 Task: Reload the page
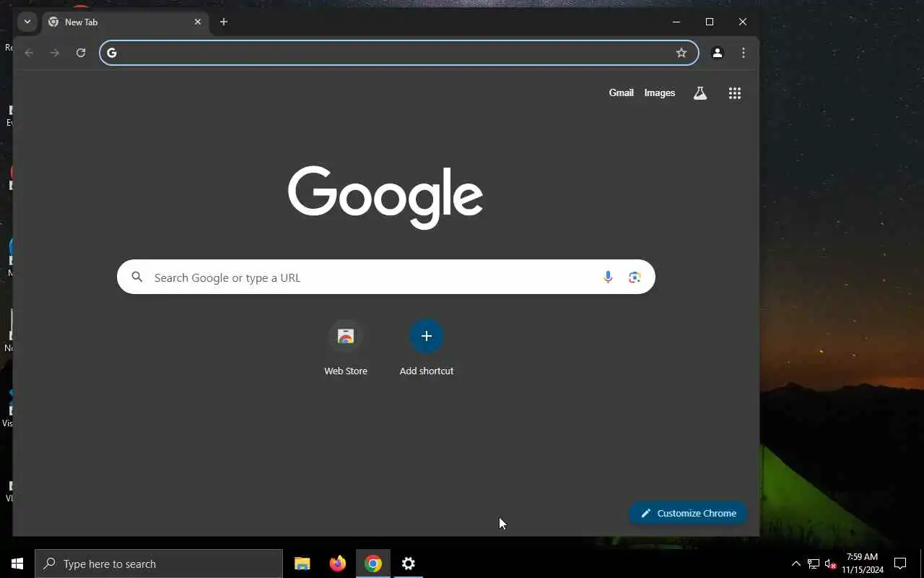81,53
